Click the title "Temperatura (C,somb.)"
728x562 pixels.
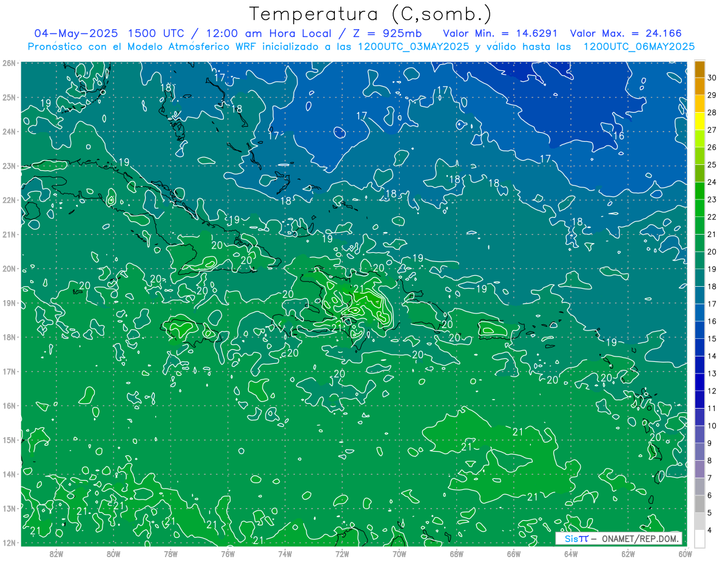point(371,14)
